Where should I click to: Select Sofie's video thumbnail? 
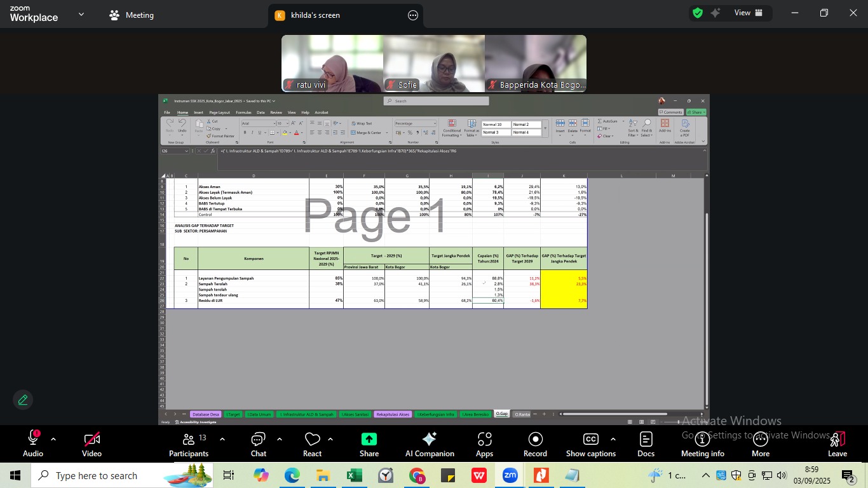click(433, 64)
